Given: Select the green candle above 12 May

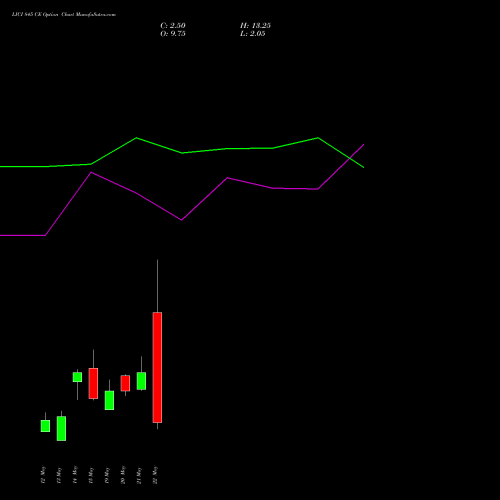Looking at the screenshot, I should (45, 426).
